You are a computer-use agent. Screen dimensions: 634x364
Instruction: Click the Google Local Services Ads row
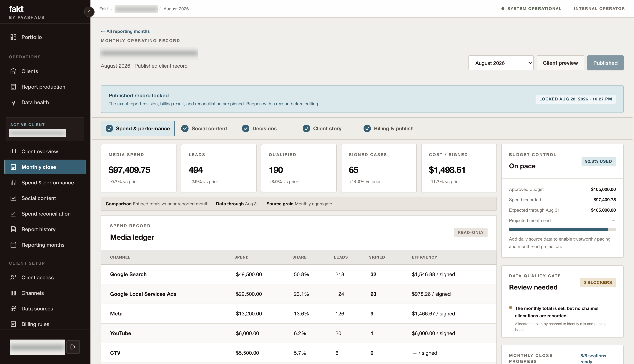(299, 294)
